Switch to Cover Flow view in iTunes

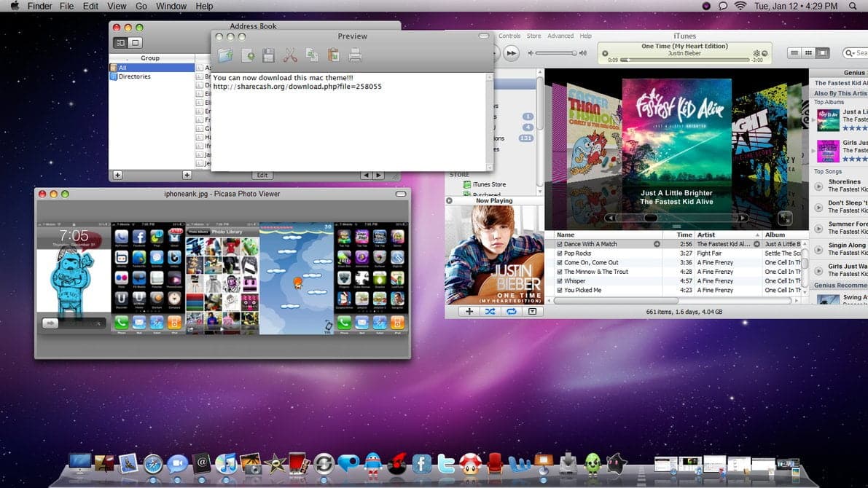click(x=823, y=52)
